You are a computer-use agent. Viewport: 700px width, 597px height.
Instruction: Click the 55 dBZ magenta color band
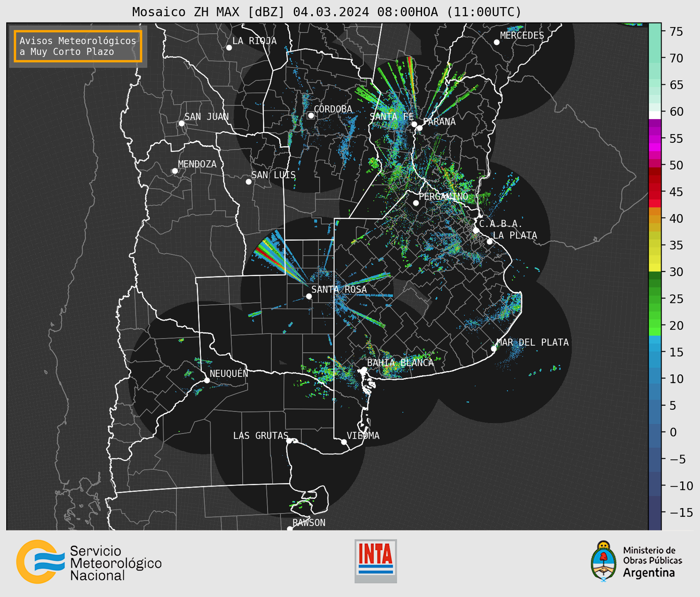click(655, 138)
